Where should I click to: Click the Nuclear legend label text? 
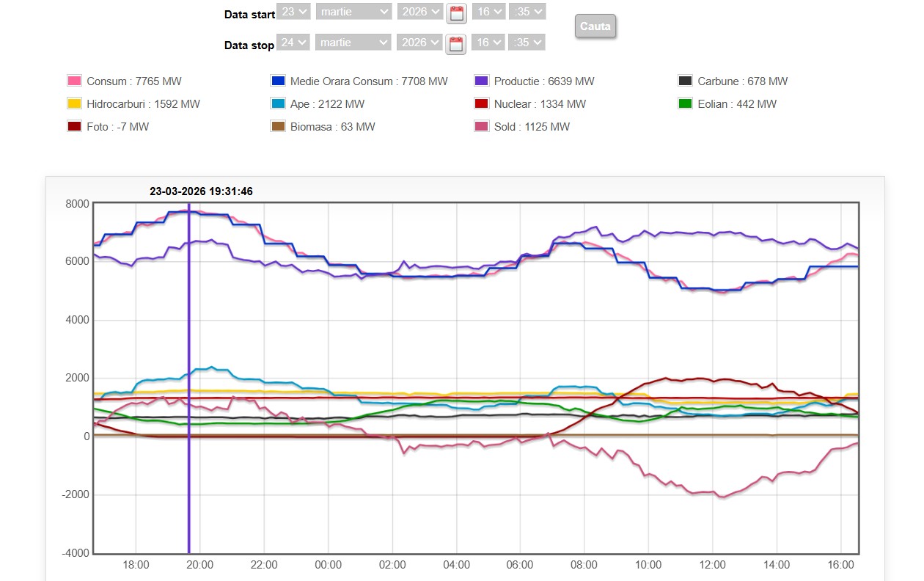tap(540, 104)
